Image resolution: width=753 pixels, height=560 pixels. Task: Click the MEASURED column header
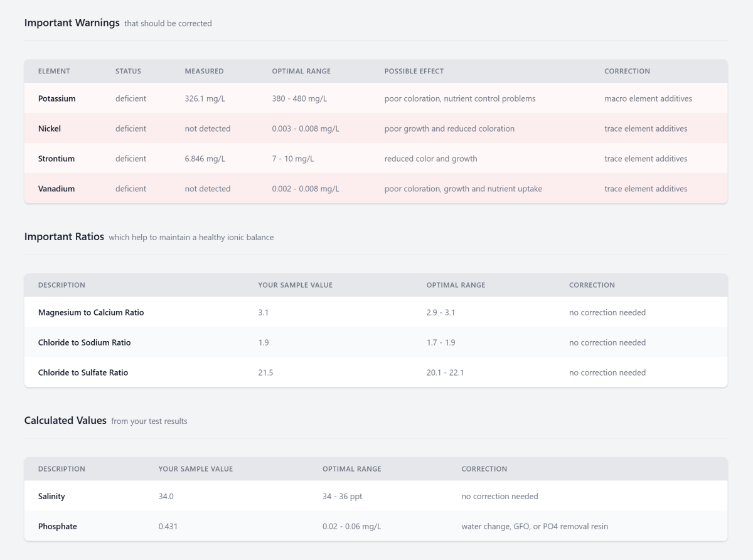204,71
